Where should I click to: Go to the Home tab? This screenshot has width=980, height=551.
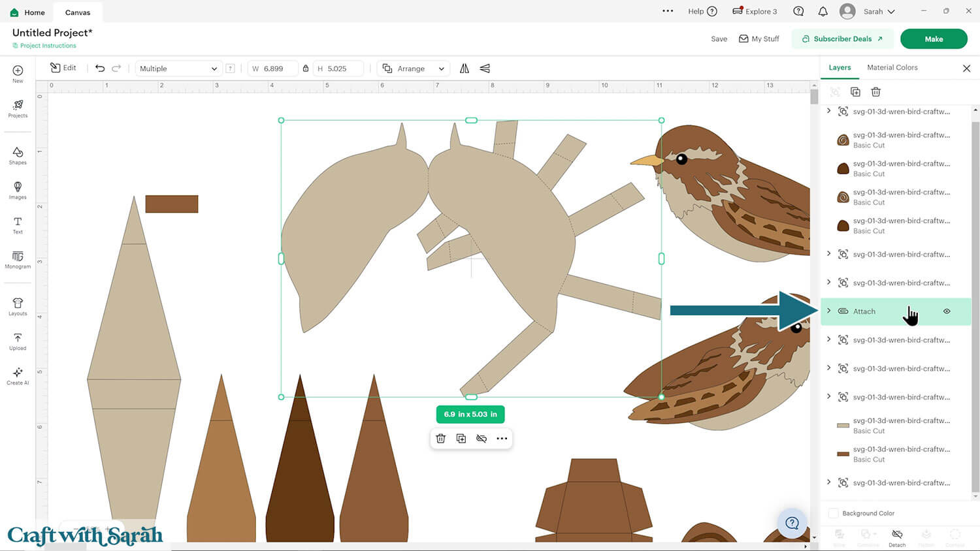click(28, 12)
